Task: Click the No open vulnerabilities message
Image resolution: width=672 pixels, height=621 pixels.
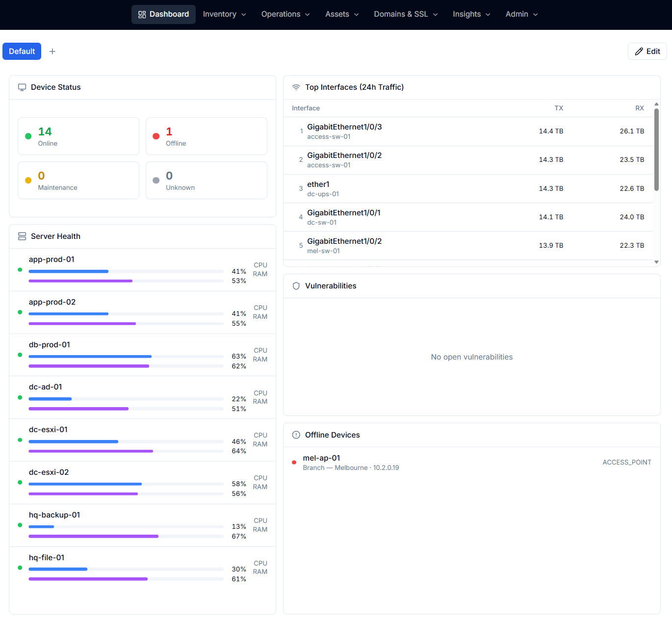Action: 472,357
